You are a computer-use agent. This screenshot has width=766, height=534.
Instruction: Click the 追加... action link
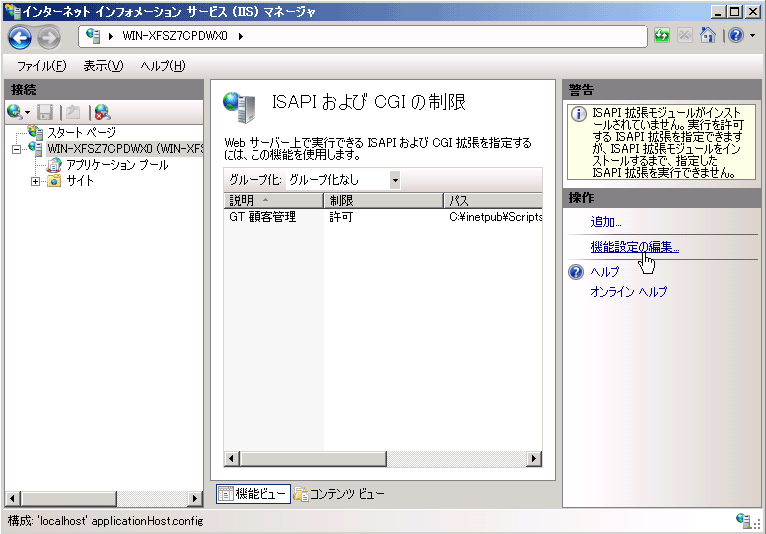(606, 222)
